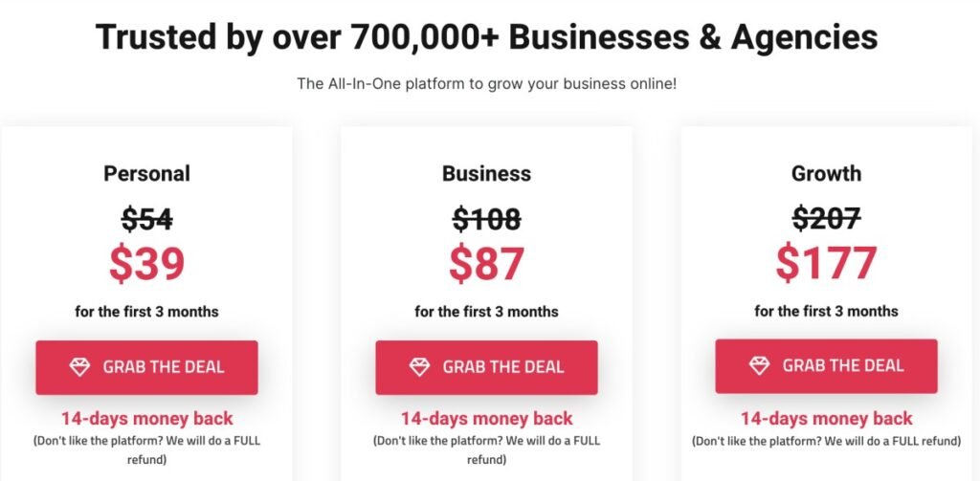980x481 pixels.
Task: Click the diamond icon on Business plan button
Action: pyautogui.click(x=419, y=366)
